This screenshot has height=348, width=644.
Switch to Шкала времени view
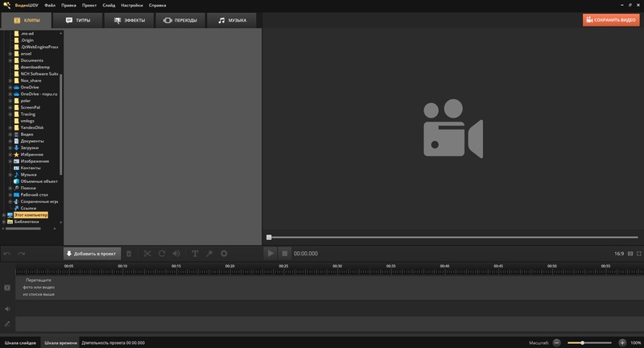[x=61, y=342]
